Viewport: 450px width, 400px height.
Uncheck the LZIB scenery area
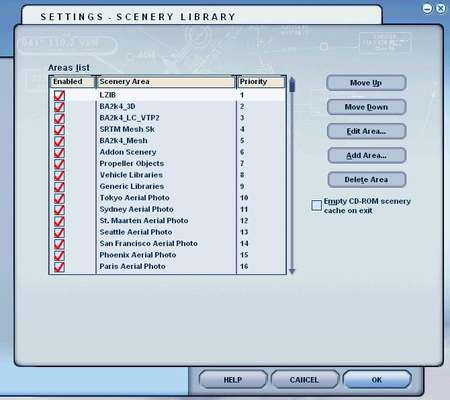coord(59,95)
